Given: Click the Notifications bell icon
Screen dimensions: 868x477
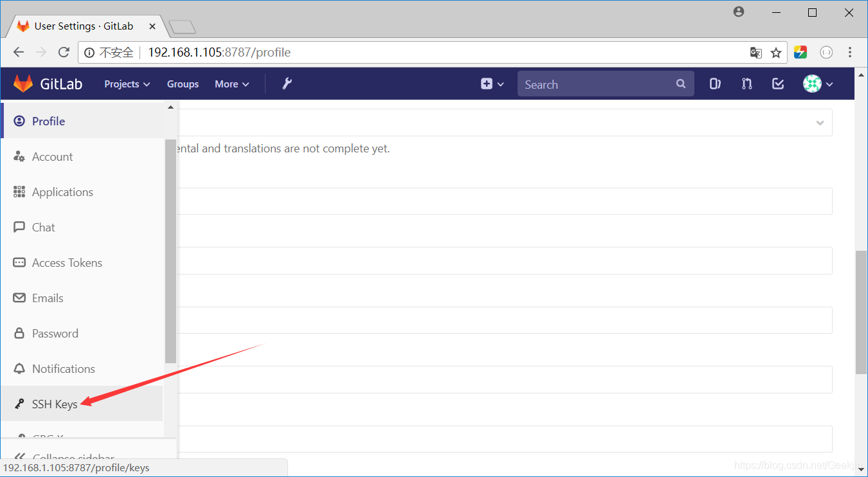Looking at the screenshot, I should pyautogui.click(x=19, y=368).
